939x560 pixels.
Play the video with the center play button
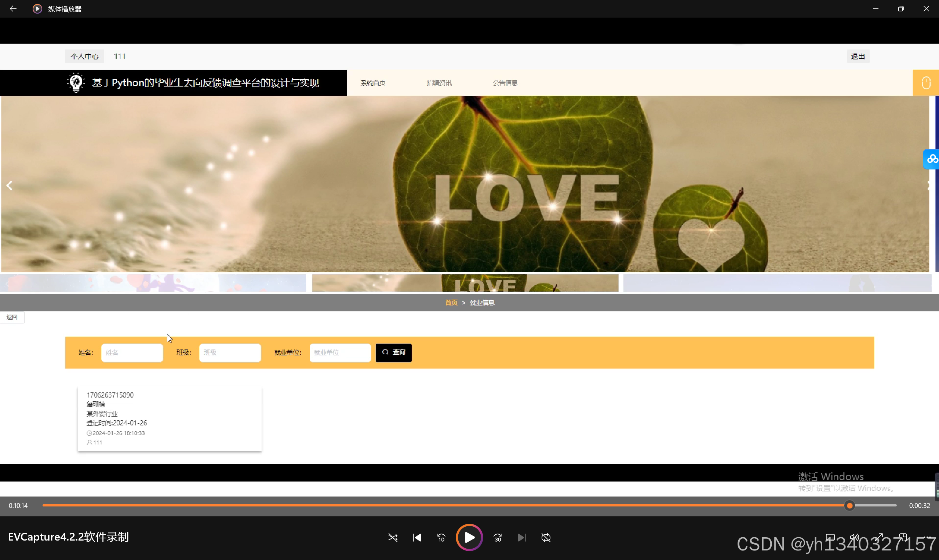(469, 537)
